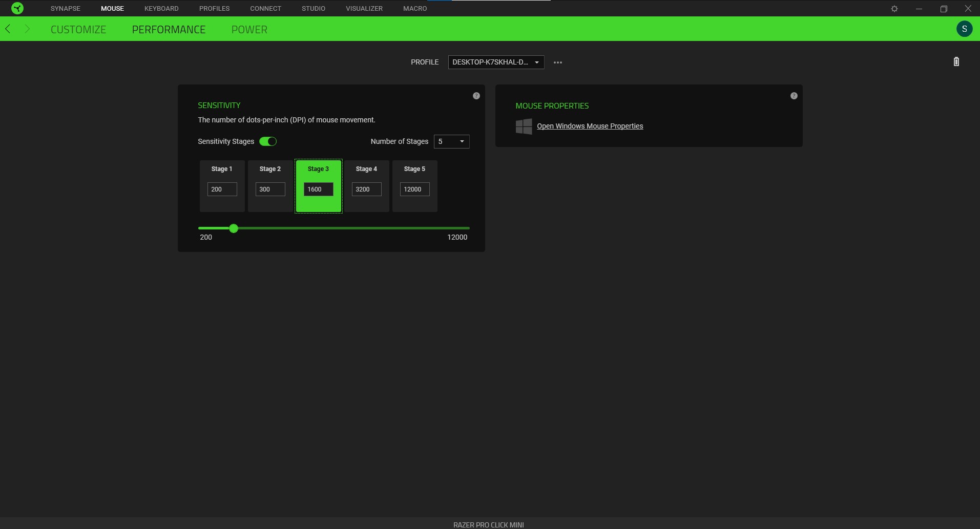Open profile options three-dot menu
980x529 pixels.
558,62
